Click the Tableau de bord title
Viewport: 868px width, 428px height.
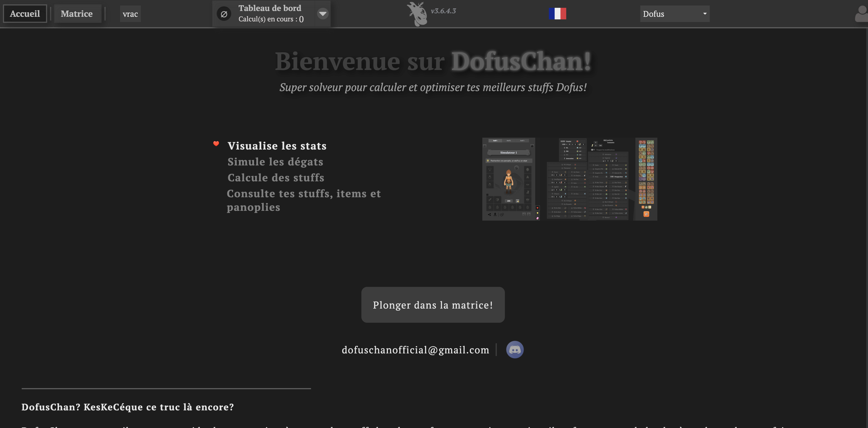tap(270, 8)
